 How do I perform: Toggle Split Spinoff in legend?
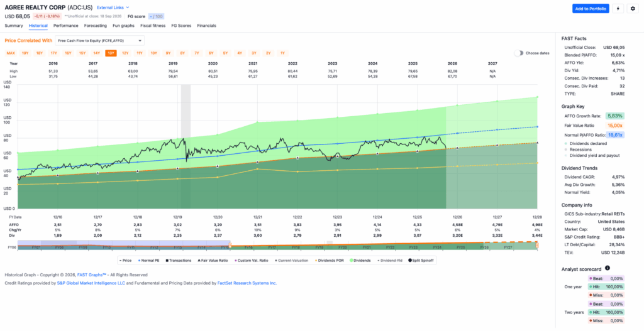(421, 261)
